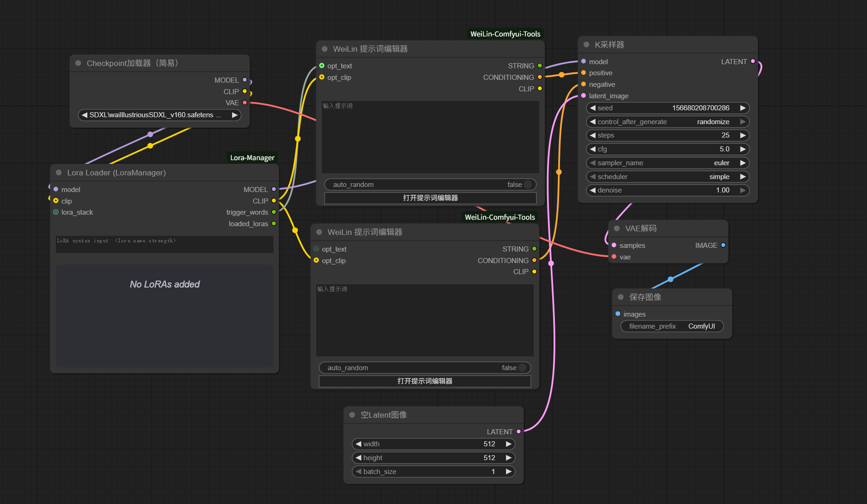This screenshot has width=867, height=504.
Task: Click the trigger_words output port on Lora Loader
Action: [274, 212]
